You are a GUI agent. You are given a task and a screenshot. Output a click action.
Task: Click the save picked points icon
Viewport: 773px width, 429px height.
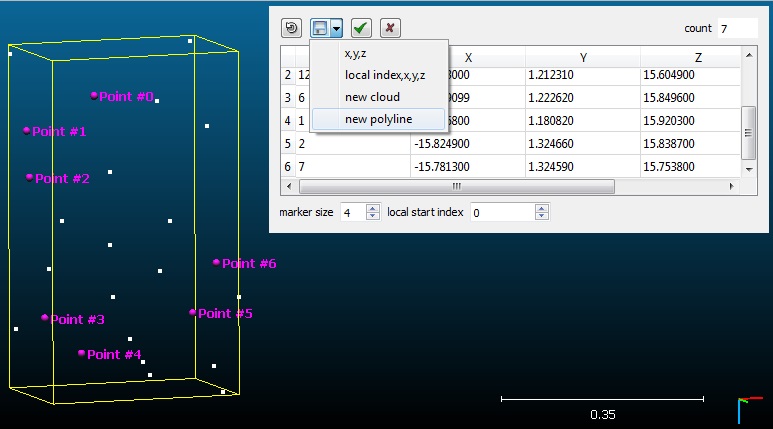(x=320, y=28)
